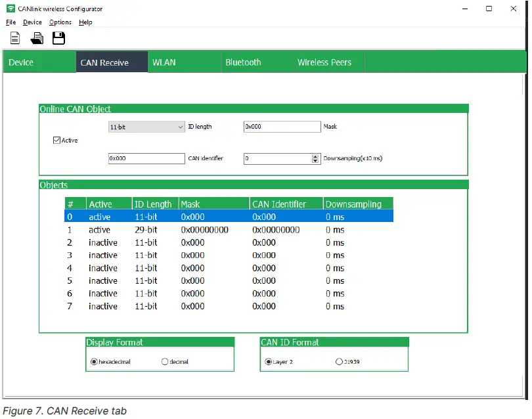This screenshot has width=532, height=419.
Task: Toggle the Active checkbox
Action: 56,140
